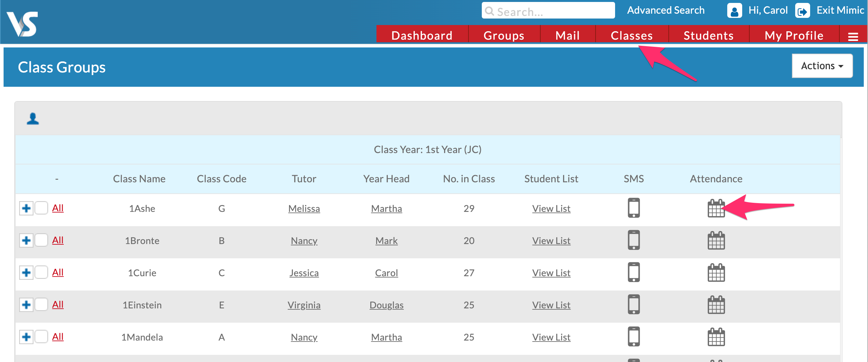Open year head Martha for 1Mandela

coord(387,337)
